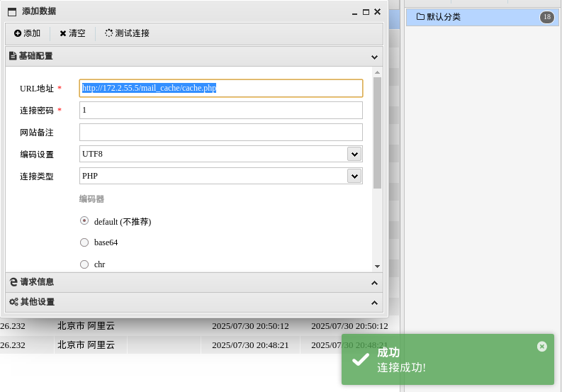Image resolution: width=562 pixels, height=392 pixels.
Task: Click the 其他设置 header with gears icon
Action: point(194,302)
